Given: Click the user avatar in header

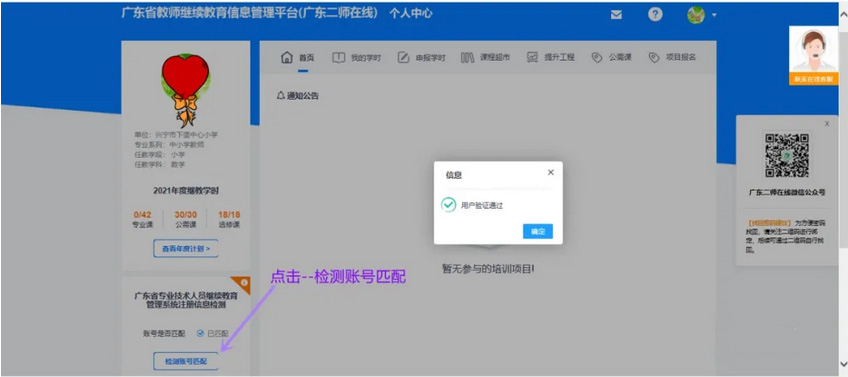Looking at the screenshot, I should 696,15.
